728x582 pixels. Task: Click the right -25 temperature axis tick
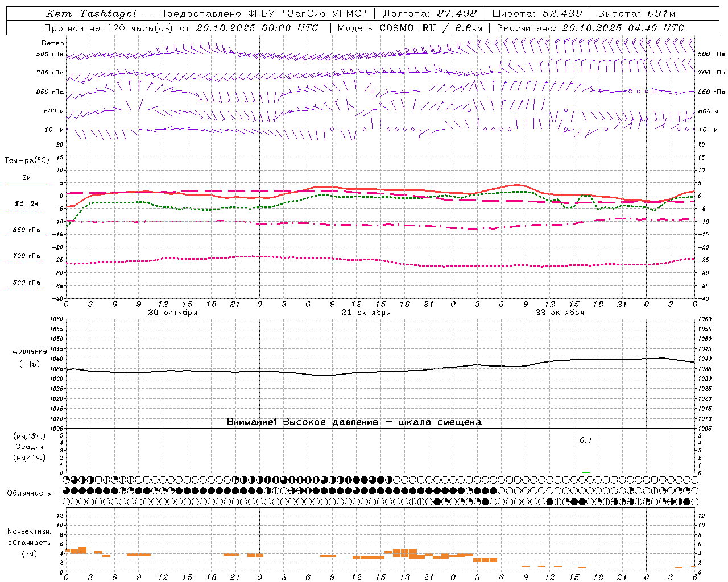[704, 260]
